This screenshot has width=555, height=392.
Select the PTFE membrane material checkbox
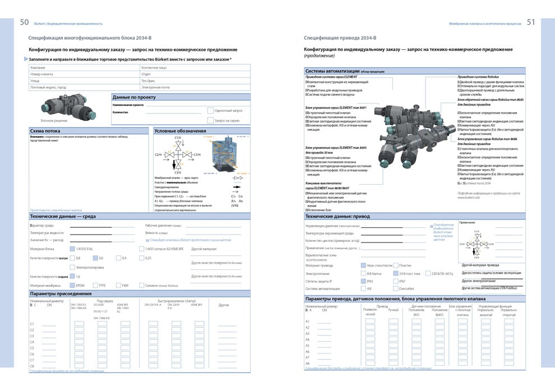coord(95,286)
